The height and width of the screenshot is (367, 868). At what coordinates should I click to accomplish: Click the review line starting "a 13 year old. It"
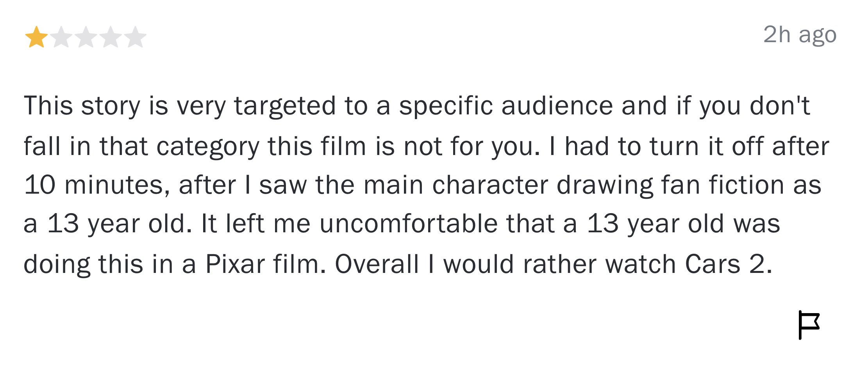tap(402, 224)
